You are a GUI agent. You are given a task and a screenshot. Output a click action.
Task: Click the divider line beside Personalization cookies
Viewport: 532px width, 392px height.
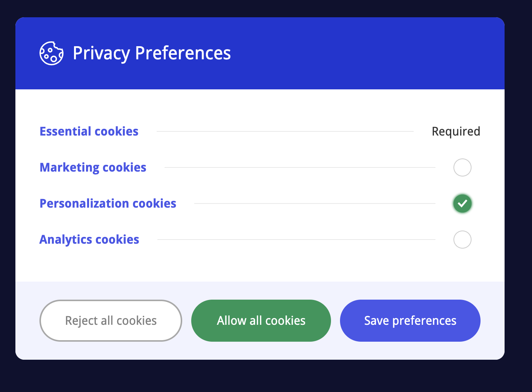[x=315, y=204]
